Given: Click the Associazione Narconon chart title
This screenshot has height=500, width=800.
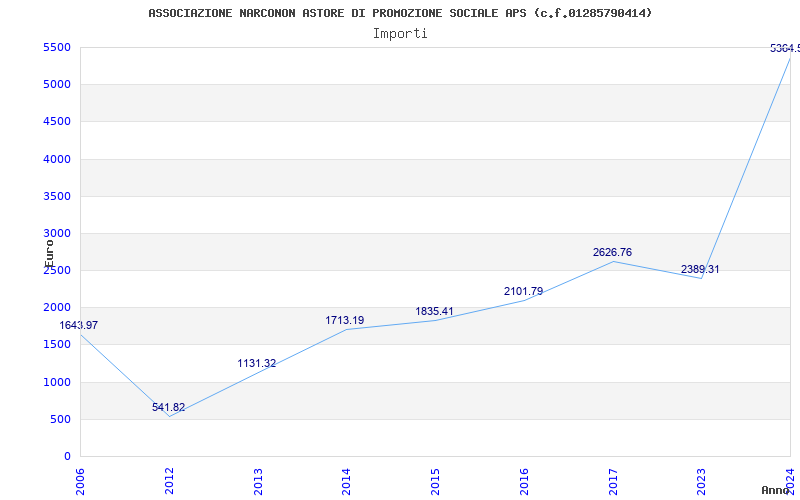Looking at the screenshot, I should (400, 13).
